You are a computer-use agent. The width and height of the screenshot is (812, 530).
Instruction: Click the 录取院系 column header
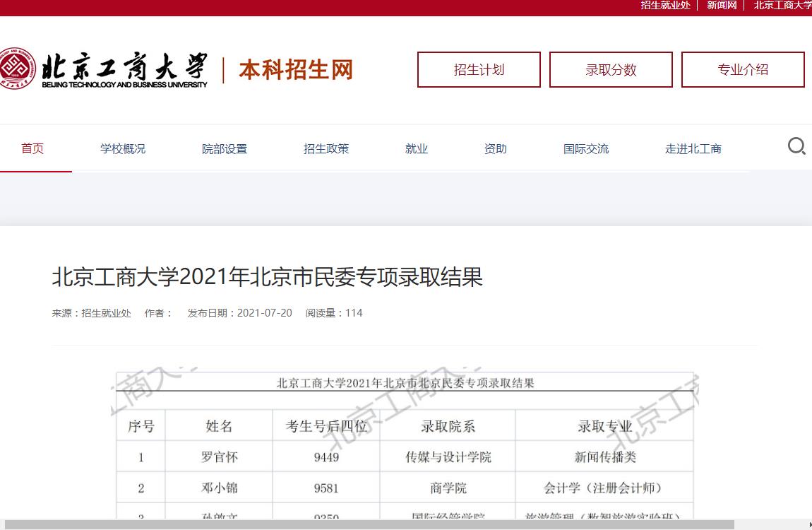448,426
